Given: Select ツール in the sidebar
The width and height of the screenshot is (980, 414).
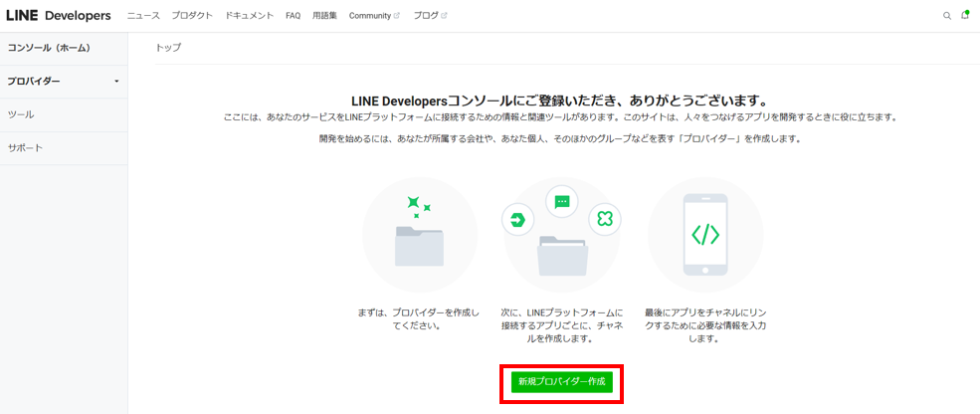Looking at the screenshot, I should 22,114.
